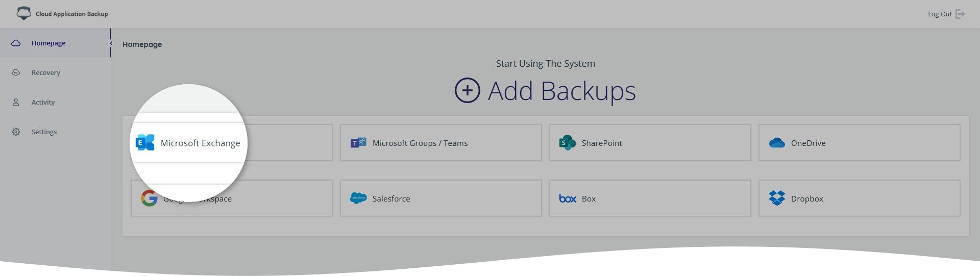
Task: Open the Recovery menu item
Action: [x=55, y=72]
